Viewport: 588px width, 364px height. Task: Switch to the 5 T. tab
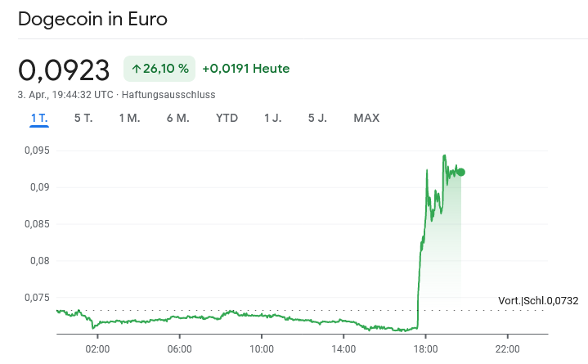pyautogui.click(x=83, y=118)
